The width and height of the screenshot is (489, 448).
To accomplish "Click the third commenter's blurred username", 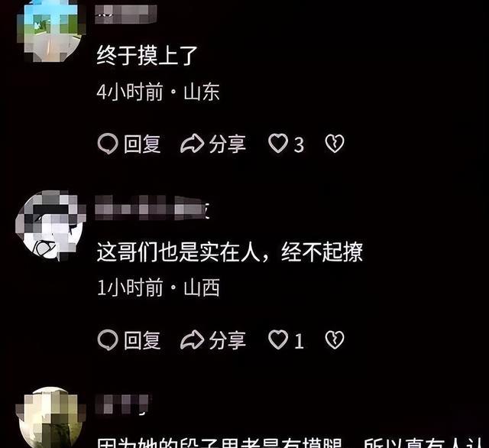I will coord(124,404).
